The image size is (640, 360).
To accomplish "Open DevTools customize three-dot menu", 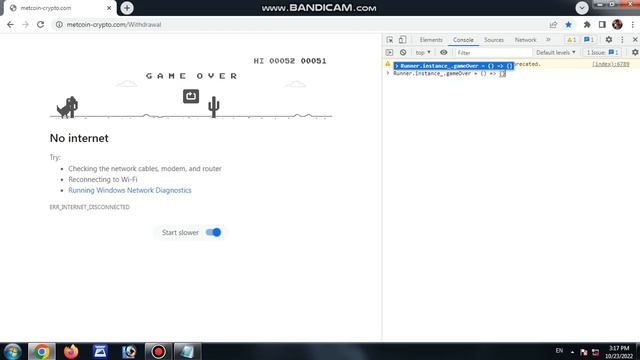I will [622, 40].
